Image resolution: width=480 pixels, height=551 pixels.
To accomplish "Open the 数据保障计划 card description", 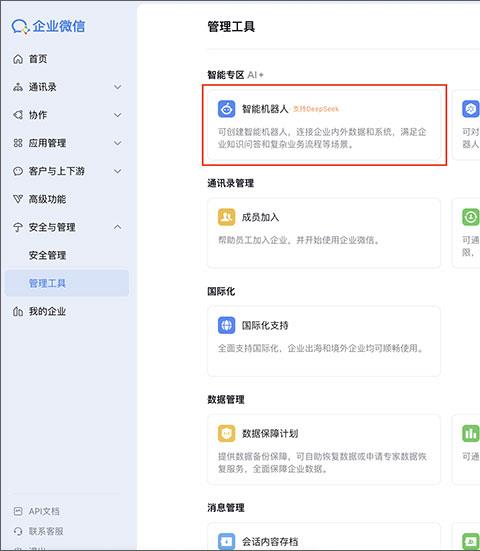I will pos(322,462).
